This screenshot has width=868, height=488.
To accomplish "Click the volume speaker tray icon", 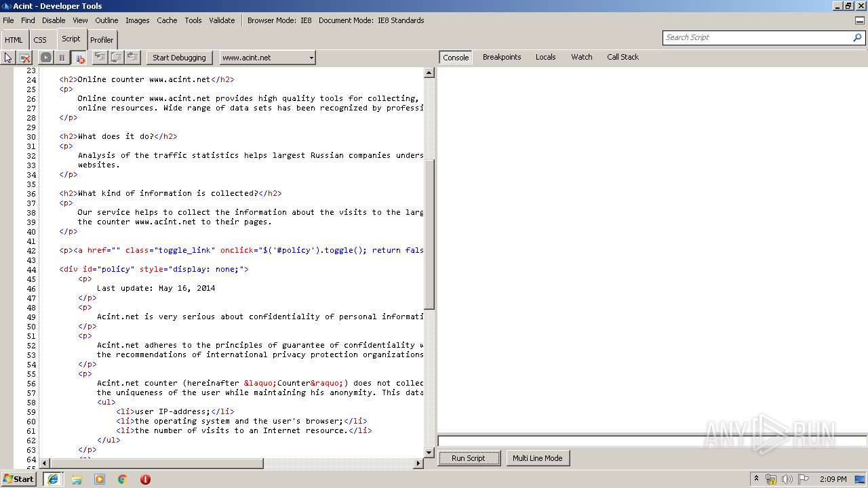I will point(787,479).
